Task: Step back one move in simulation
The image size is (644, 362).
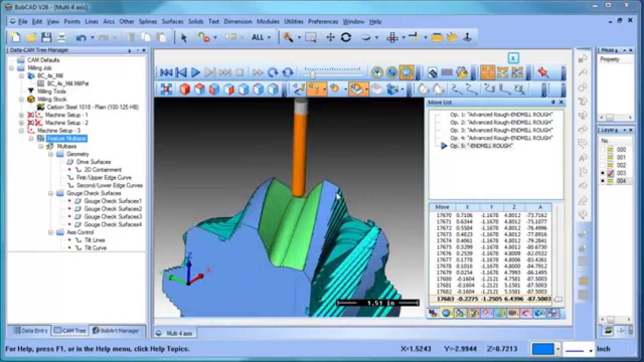Action: 181,72
